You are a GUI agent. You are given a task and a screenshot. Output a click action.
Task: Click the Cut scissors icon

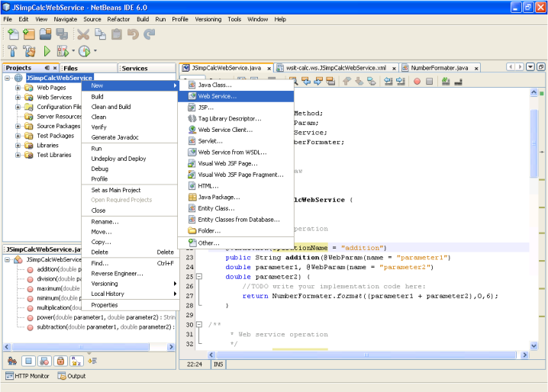coord(83,34)
